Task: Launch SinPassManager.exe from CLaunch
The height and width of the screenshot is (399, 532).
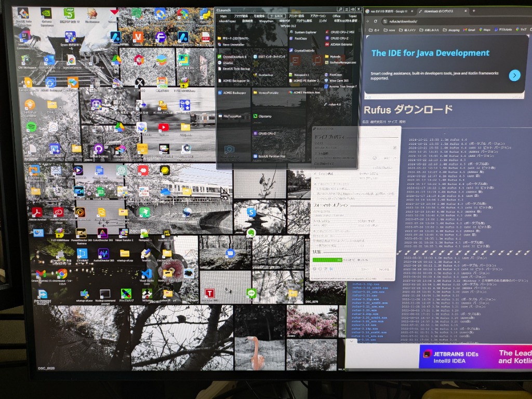Action: [340, 62]
